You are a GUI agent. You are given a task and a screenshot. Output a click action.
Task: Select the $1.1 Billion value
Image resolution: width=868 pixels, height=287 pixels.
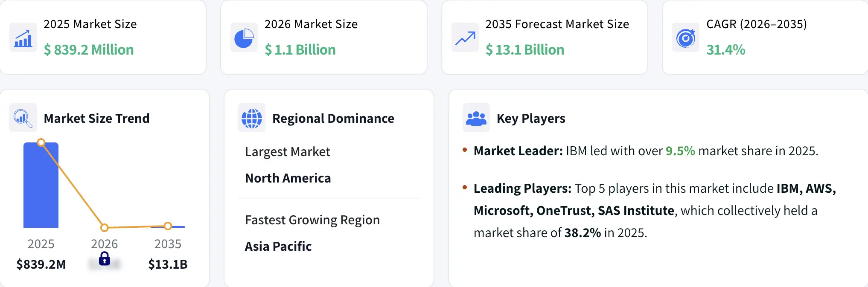coord(300,50)
